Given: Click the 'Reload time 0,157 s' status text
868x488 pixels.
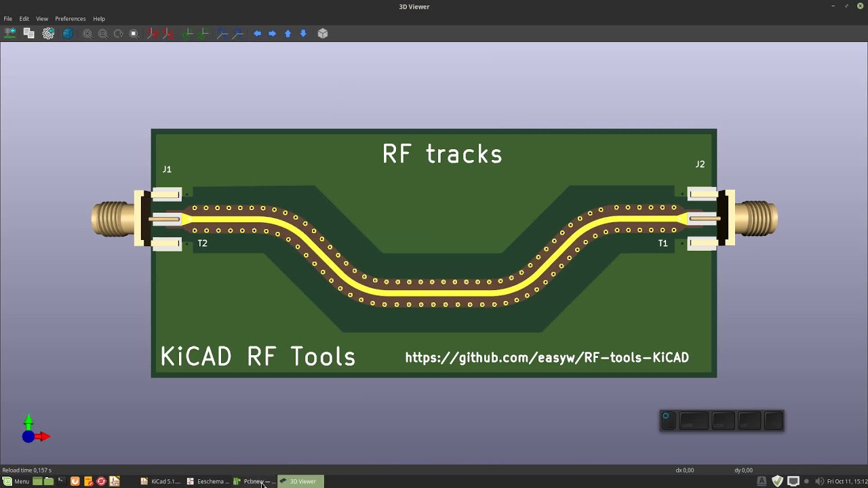Looking at the screenshot, I should coord(27,470).
